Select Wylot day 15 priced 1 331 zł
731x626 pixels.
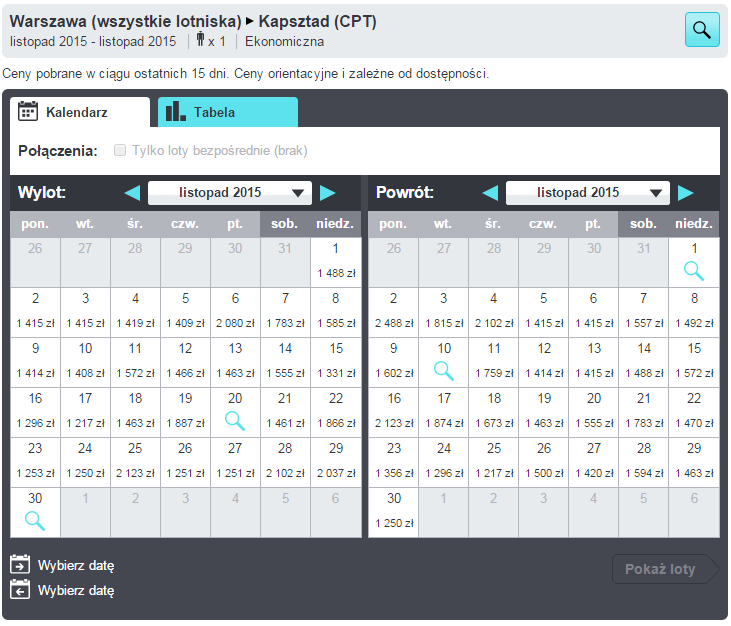pos(336,362)
